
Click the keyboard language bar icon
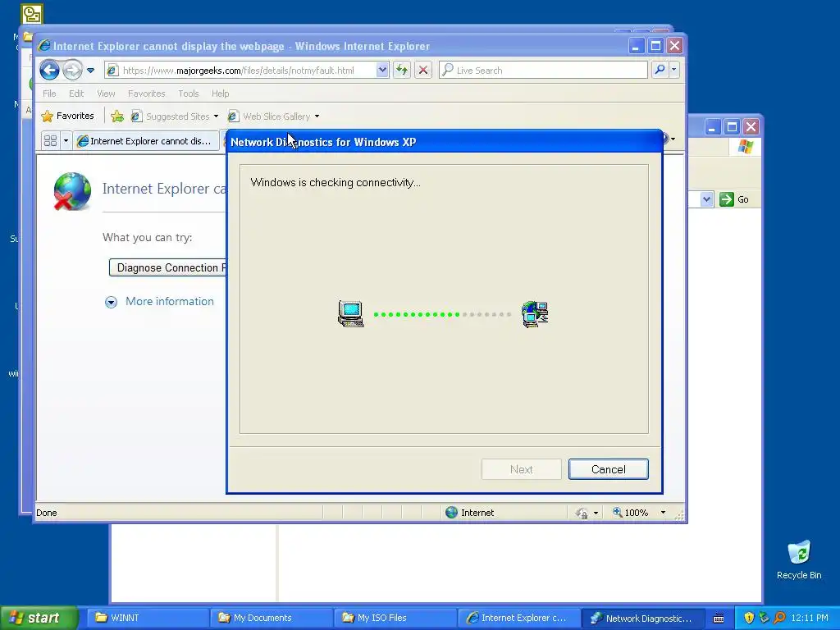coord(719,619)
